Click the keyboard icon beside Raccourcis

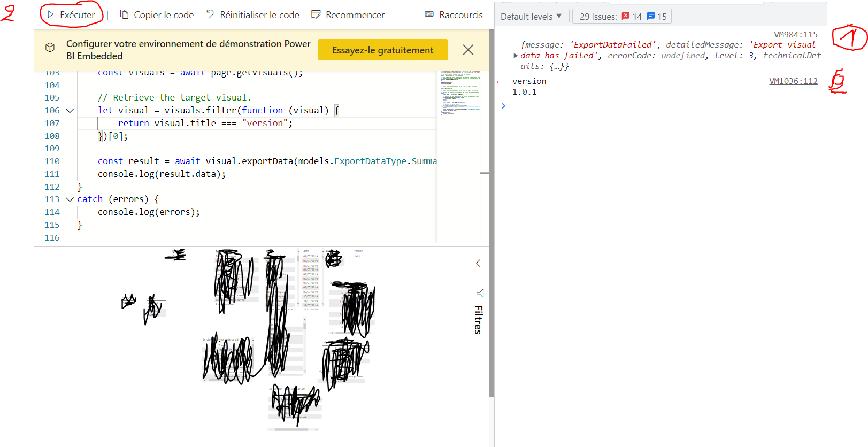[429, 14]
